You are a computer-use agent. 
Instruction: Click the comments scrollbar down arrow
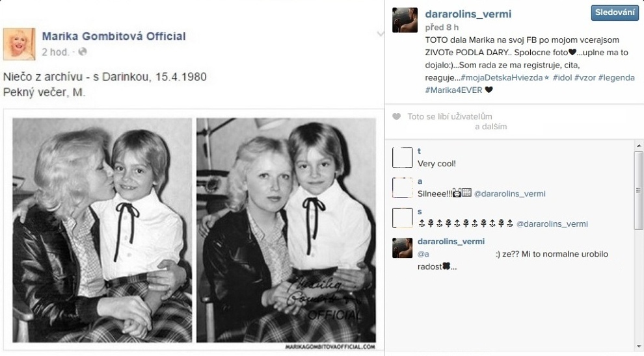[x=639, y=347]
